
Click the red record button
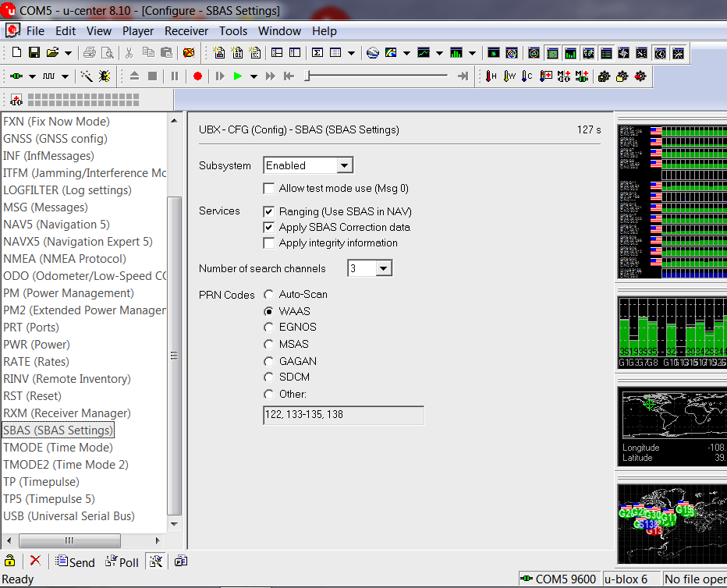pos(197,76)
